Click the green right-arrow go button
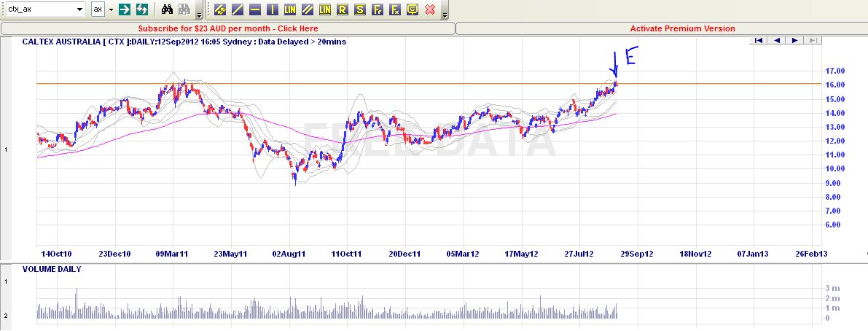 pos(125,9)
